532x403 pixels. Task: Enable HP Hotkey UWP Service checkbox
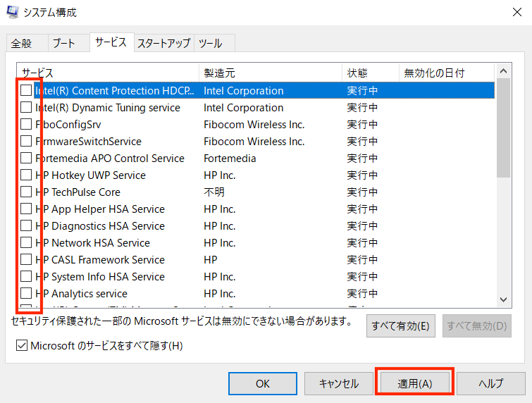[26, 175]
